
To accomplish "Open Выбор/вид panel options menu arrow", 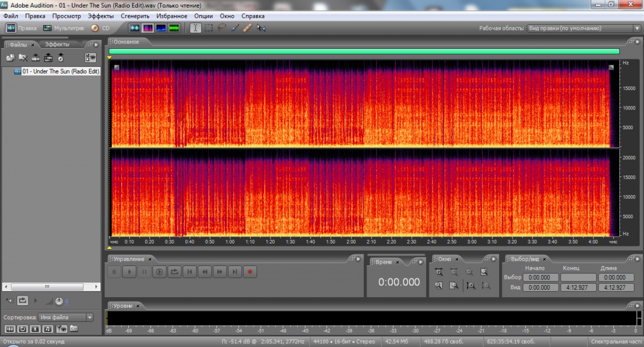I will coord(636,259).
